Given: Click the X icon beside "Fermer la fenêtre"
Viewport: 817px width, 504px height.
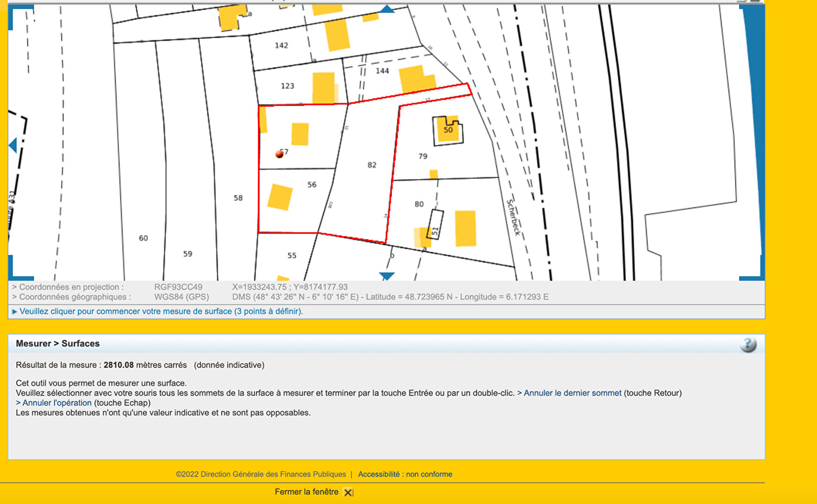Looking at the screenshot, I should [348, 492].
